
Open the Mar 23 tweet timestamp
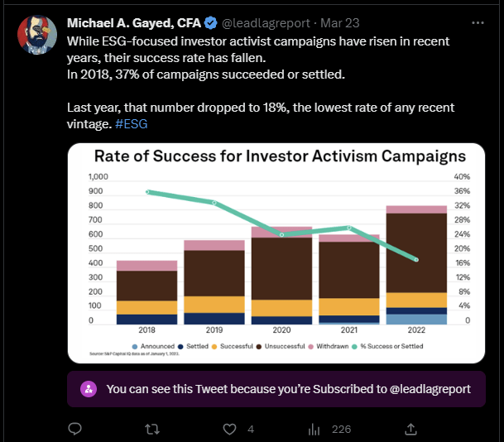point(340,23)
